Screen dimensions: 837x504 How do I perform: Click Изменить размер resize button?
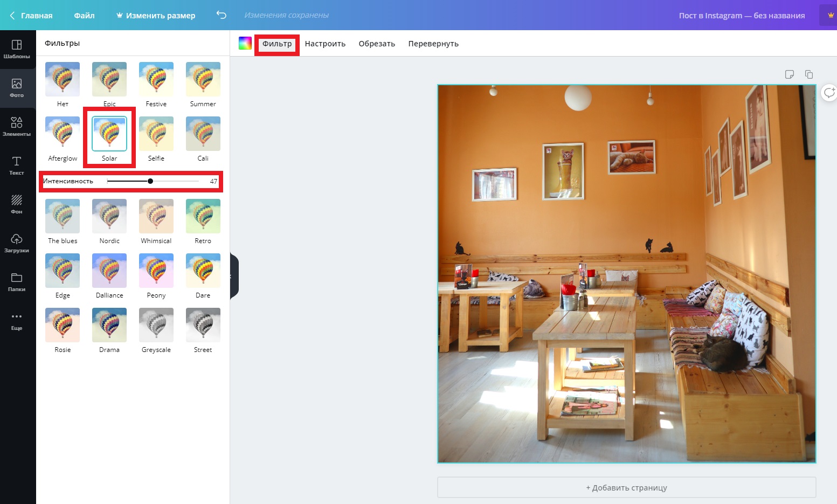[x=156, y=16]
